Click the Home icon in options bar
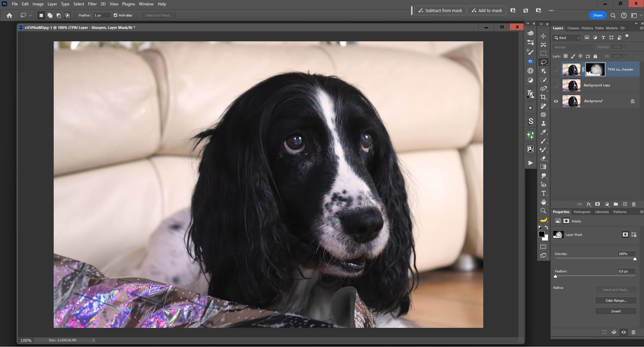 9,15
